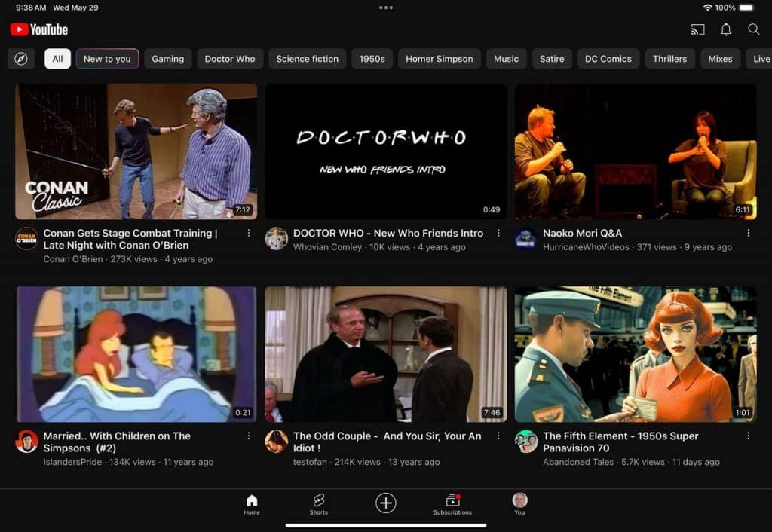This screenshot has width=772, height=532.
Task: Tap Conan O'Brien · 273K views text
Action: [128, 259]
